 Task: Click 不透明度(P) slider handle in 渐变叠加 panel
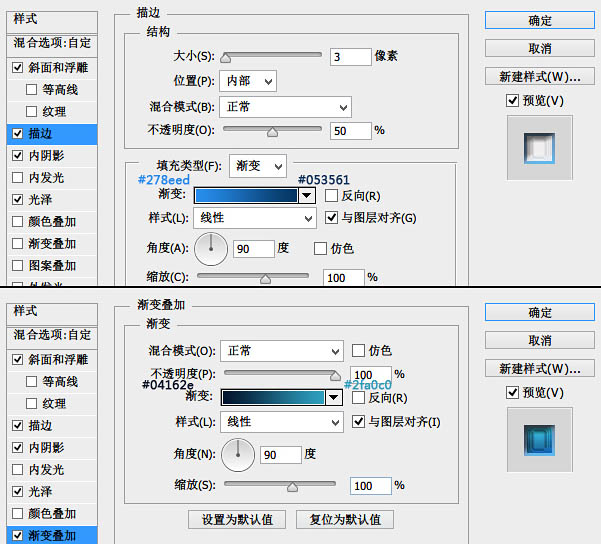[x=335, y=376]
